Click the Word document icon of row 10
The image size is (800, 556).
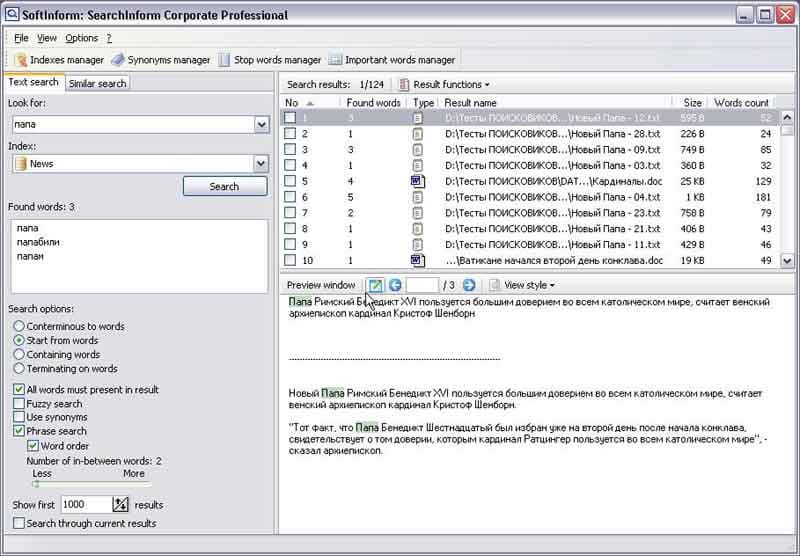[x=418, y=260]
